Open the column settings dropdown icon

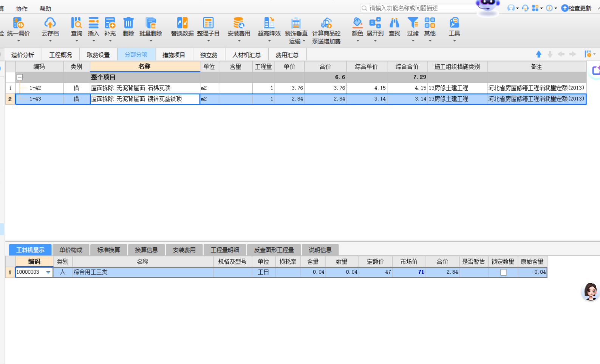[590, 54]
